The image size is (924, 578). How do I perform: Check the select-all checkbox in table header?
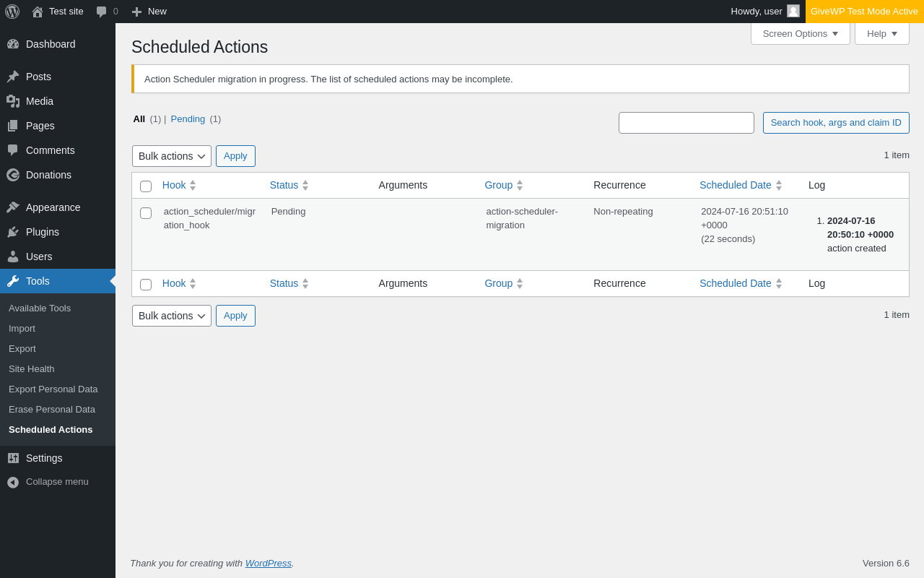coord(146,186)
